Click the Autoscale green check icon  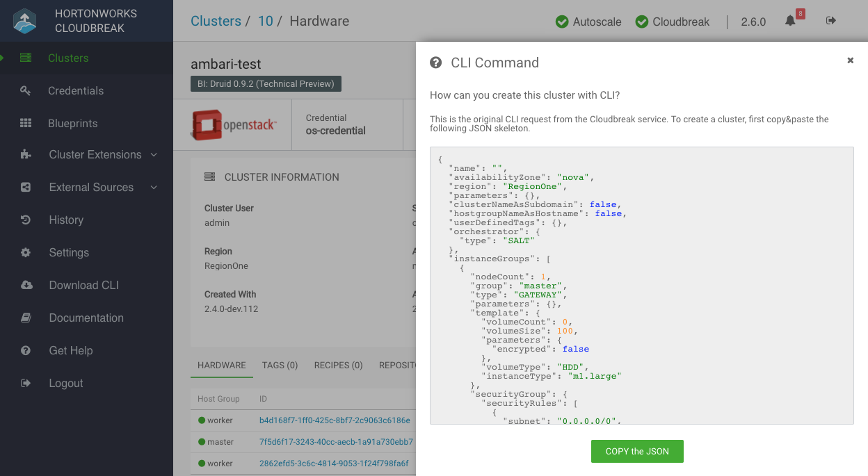562,22
